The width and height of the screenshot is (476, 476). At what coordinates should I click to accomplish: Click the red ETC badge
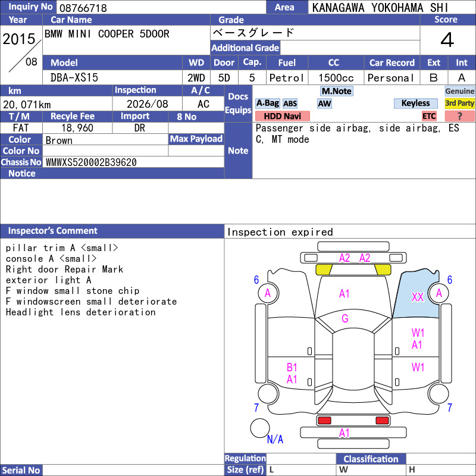click(x=429, y=116)
